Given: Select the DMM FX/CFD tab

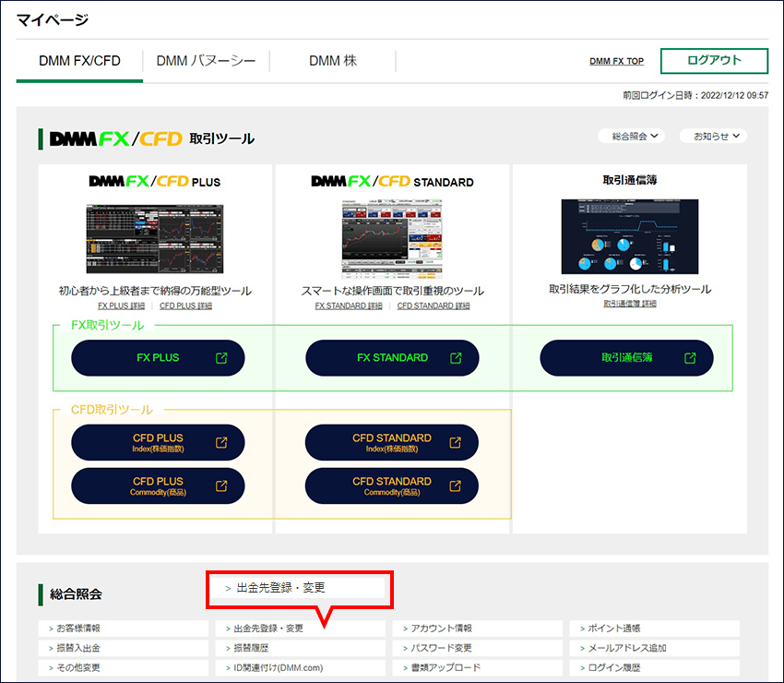Looking at the screenshot, I should click(79, 61).
